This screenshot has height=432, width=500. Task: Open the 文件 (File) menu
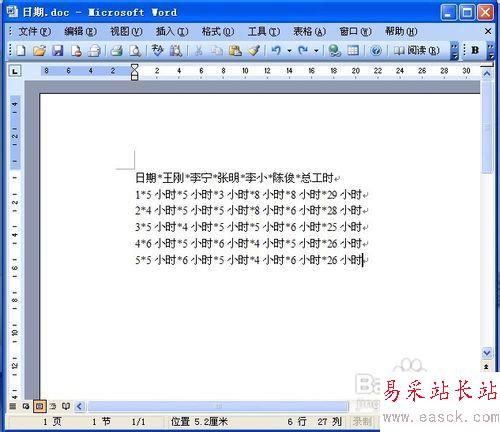pyautogui.click(x=34, y=31)
